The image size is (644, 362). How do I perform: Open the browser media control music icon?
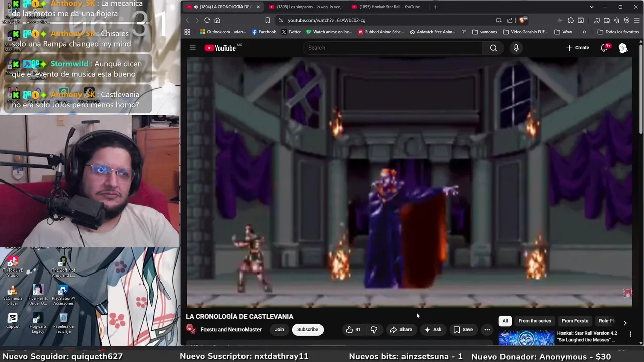597,20
